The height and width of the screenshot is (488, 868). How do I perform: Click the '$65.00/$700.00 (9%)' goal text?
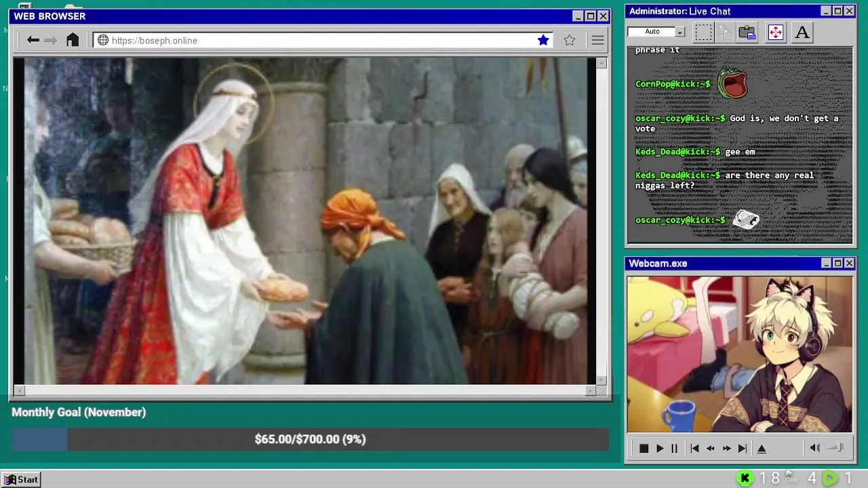(x=310, y=439)
